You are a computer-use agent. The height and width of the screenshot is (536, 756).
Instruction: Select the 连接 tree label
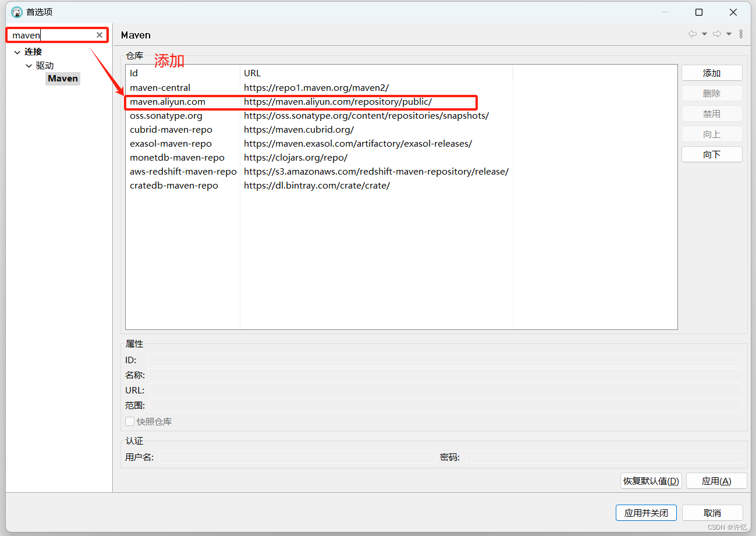pyautogui.click(x=33, y=52)
